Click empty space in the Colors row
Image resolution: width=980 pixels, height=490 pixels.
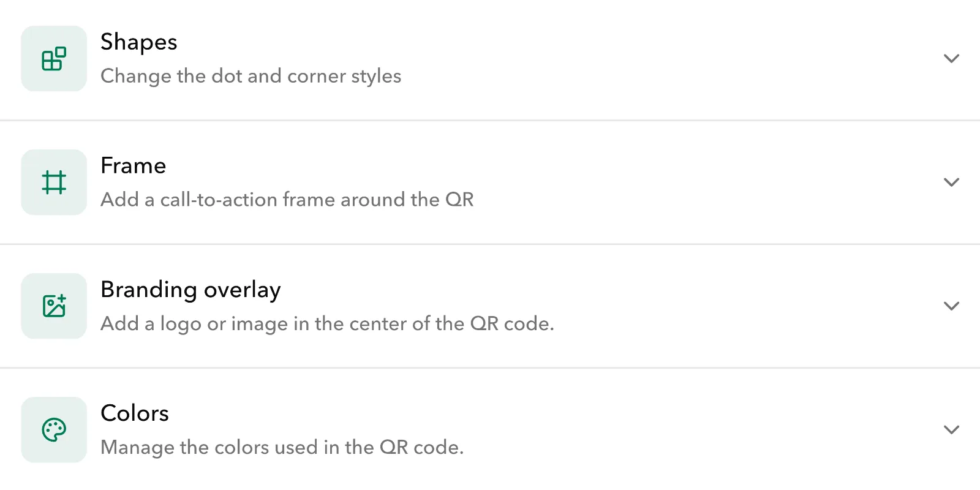click(x=704, y=430)
